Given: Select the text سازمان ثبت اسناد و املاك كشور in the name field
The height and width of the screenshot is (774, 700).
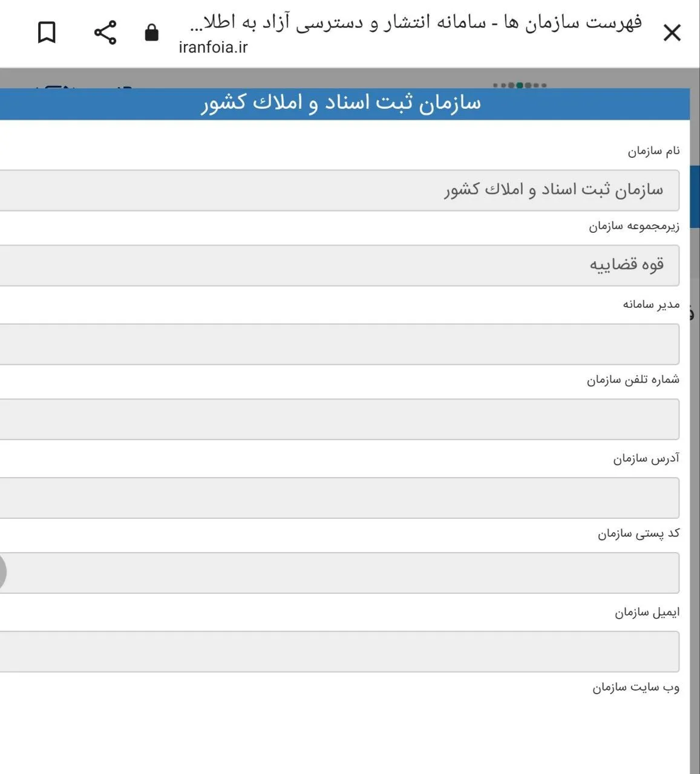Looking at the screenshot, I should (551, 189).
